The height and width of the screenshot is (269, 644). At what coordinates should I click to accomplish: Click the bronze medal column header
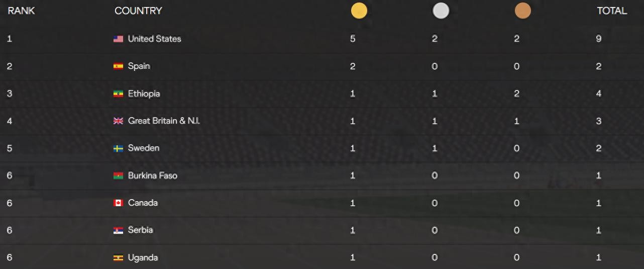(522, 11)
